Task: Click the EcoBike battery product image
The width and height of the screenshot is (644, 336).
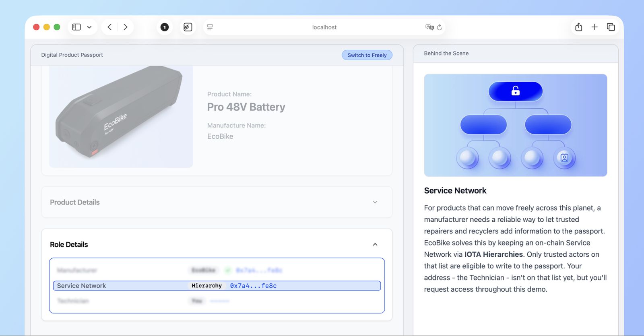Action: (121, 117)
